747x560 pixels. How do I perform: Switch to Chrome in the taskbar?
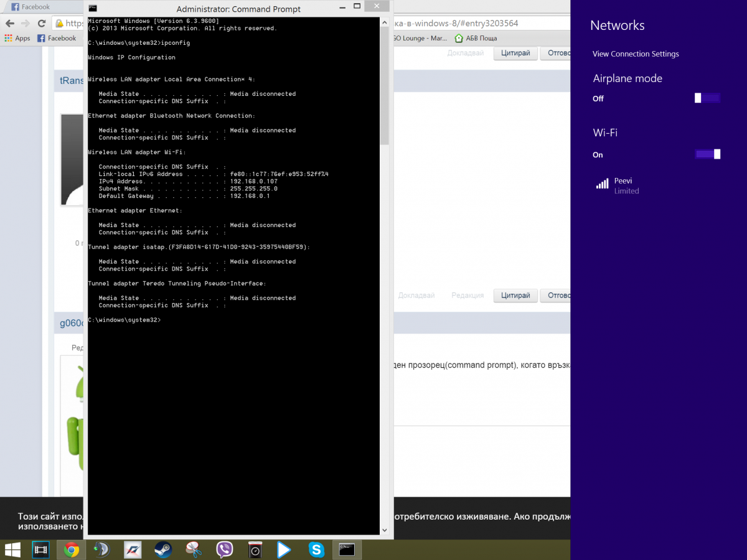pos(72,549)
